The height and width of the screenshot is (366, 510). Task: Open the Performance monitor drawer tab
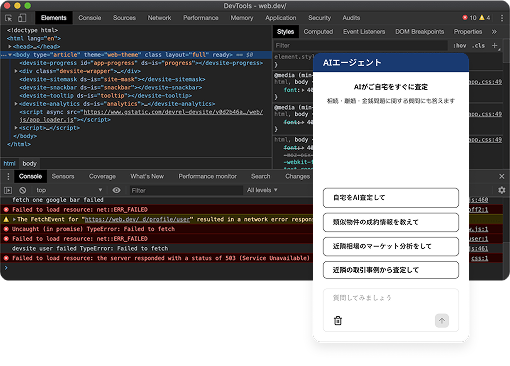(x=207, y=176)
